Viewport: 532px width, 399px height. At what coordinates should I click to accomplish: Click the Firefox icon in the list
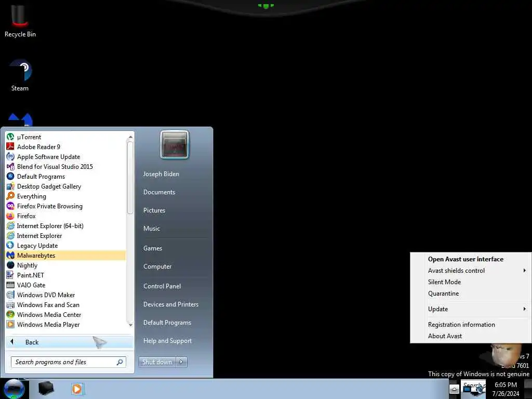(10, 216)
